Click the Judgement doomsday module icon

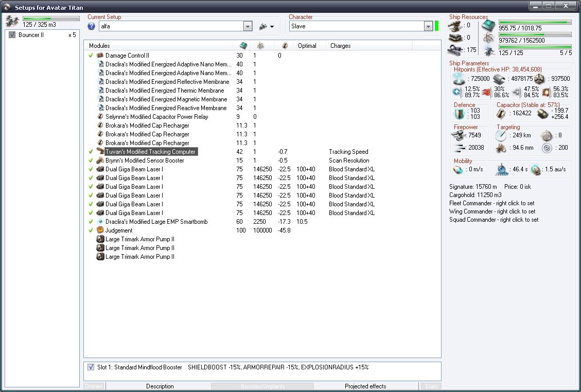(100, 230)
